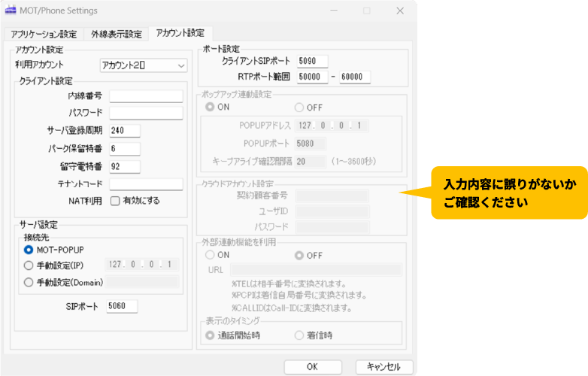
Task: Click the 留守電特番 field showing 92
Action: click(125, 166)
